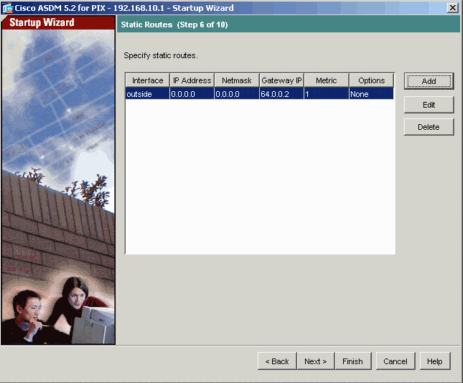Image resolution: width=463 pixels, height=383 pixels.
Task: Click the Metric column header
Action: pyautogui.click(x=326, y=80)
